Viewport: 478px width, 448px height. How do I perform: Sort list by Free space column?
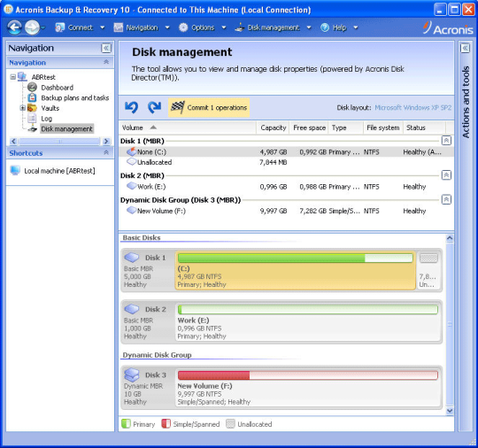[x=309, y=127]
